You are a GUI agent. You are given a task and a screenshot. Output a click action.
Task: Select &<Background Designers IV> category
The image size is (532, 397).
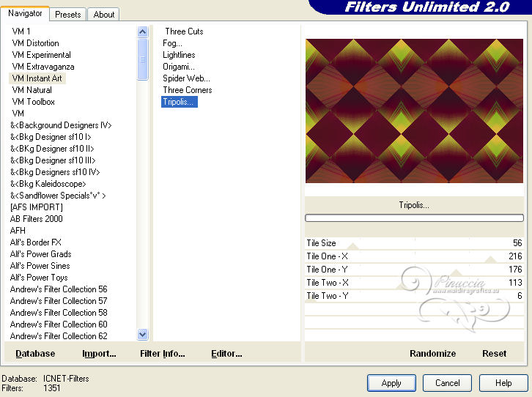click(61, 125)
